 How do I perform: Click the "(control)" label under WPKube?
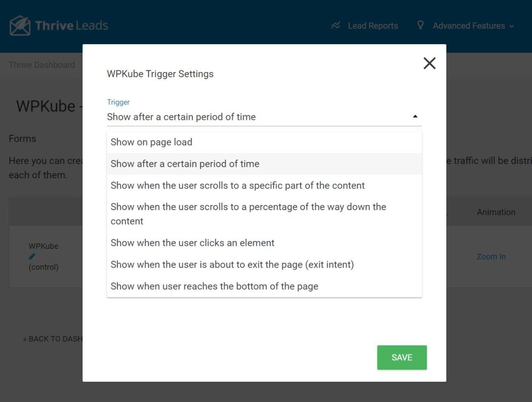pos(43,267)
